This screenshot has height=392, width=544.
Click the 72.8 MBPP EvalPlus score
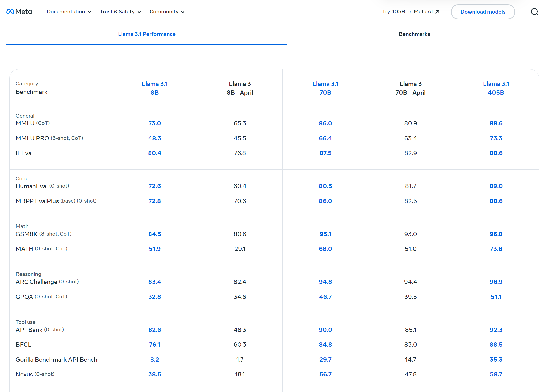[155, 201]
